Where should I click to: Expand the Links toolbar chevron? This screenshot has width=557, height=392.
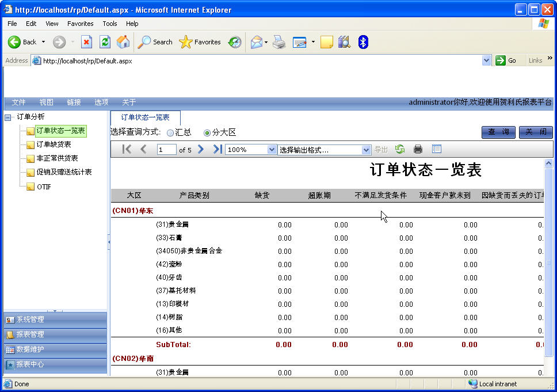tap(550, 58)
